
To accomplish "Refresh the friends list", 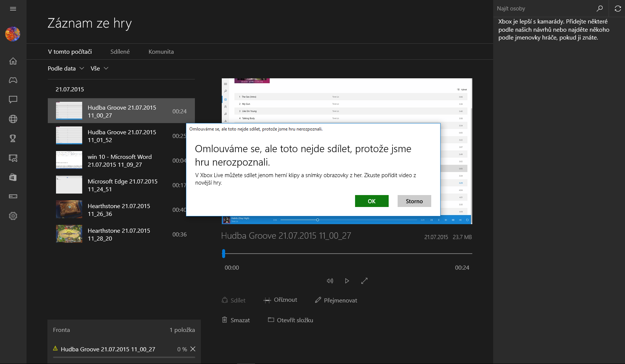I will 618,8.
